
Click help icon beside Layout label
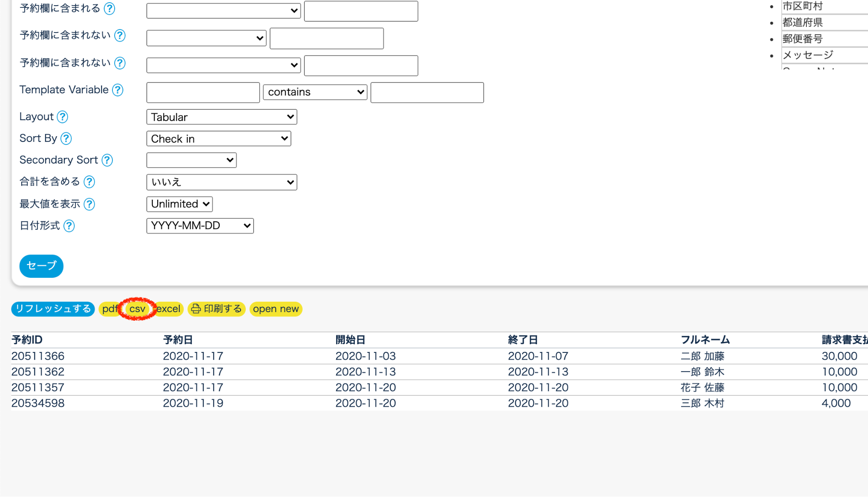[x=63, y=117]
